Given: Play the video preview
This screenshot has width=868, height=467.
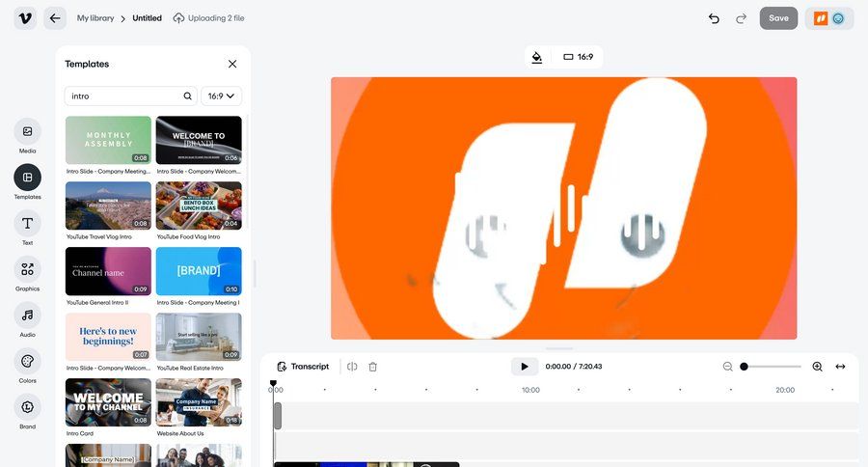Looking at the screenshot, I should pos(525,367).
